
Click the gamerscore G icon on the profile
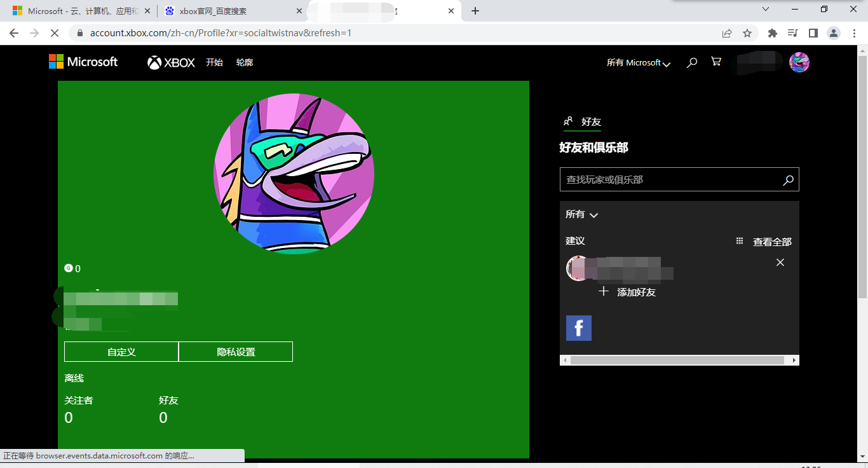[x=68, y=268]
